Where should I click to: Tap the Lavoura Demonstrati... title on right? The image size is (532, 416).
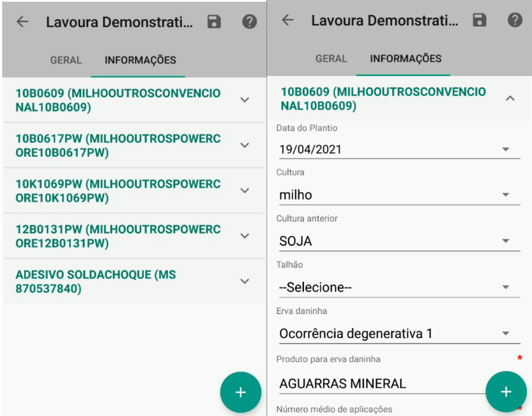coord(385,20)
